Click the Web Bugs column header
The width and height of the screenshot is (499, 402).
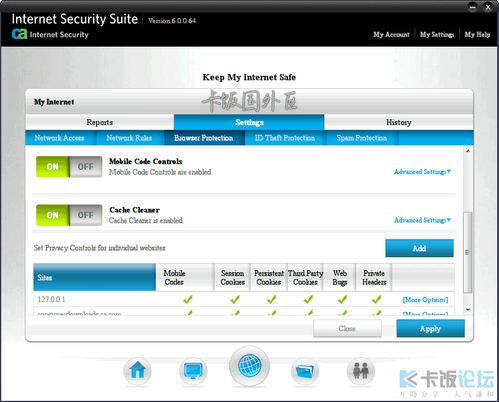pyautogui.click(x=340, y=277)
